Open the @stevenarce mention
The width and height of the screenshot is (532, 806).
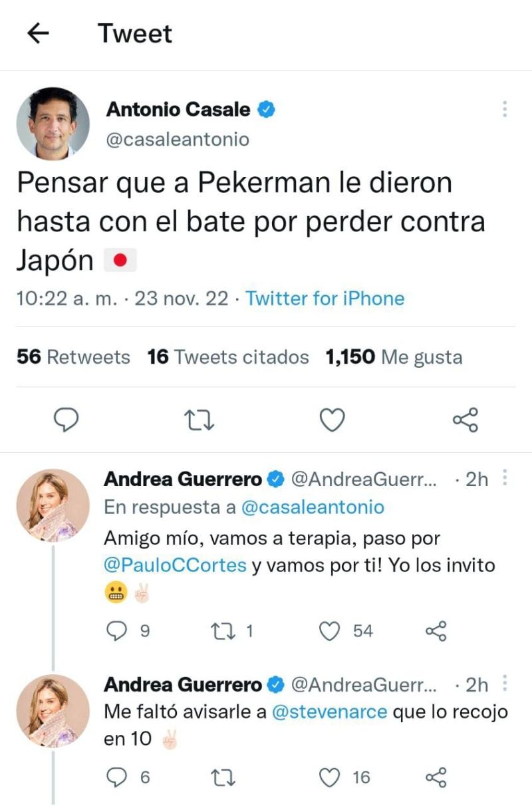pos(330,712)
